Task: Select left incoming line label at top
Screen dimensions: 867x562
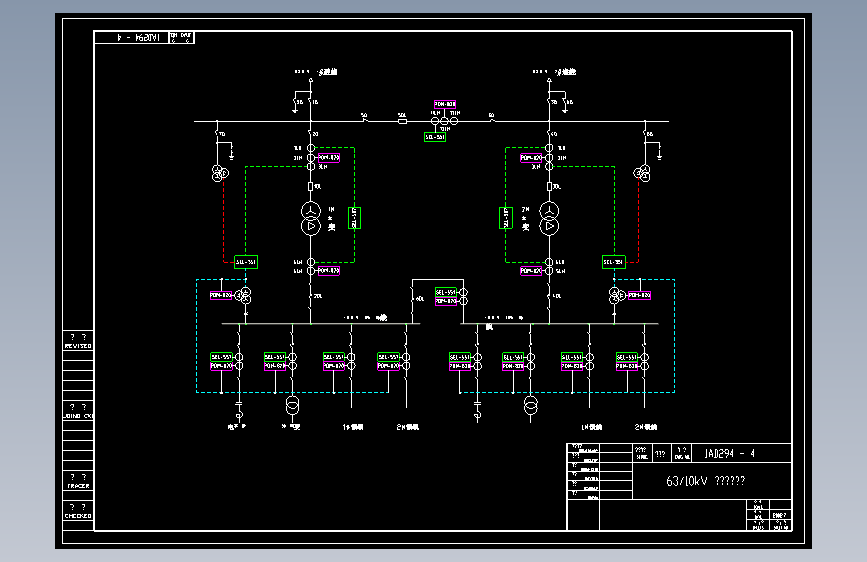Action: coord(316,72)
